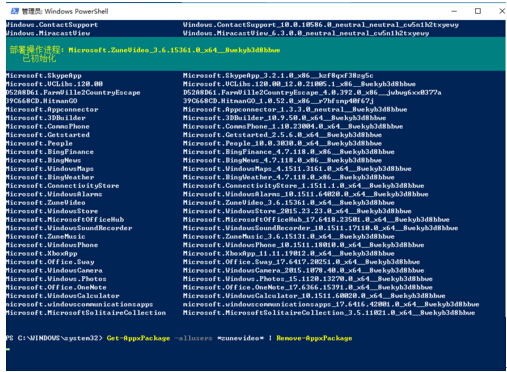Click the Microsoft.XboxApp entry
Screen dimensions: 507x372
tap(42, 253)
